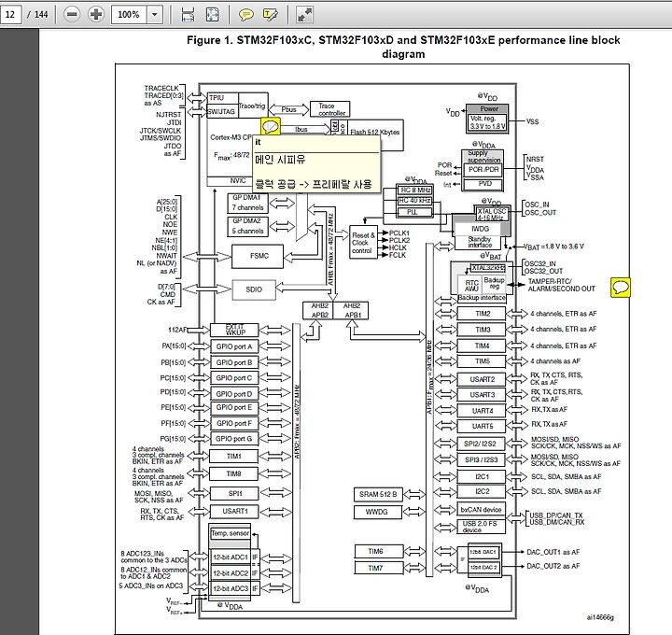Click the 'I2C1' block text
Screen dimensions: 672x635
pos(483,476)
